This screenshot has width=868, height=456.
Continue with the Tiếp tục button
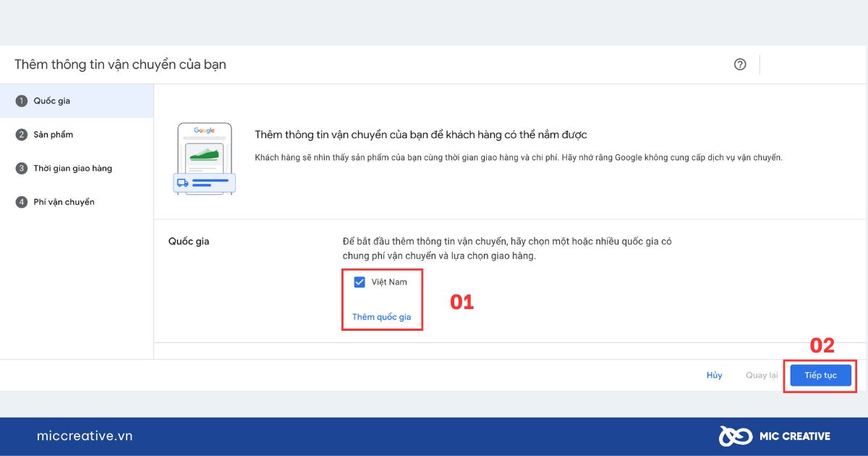click(821, 376)
